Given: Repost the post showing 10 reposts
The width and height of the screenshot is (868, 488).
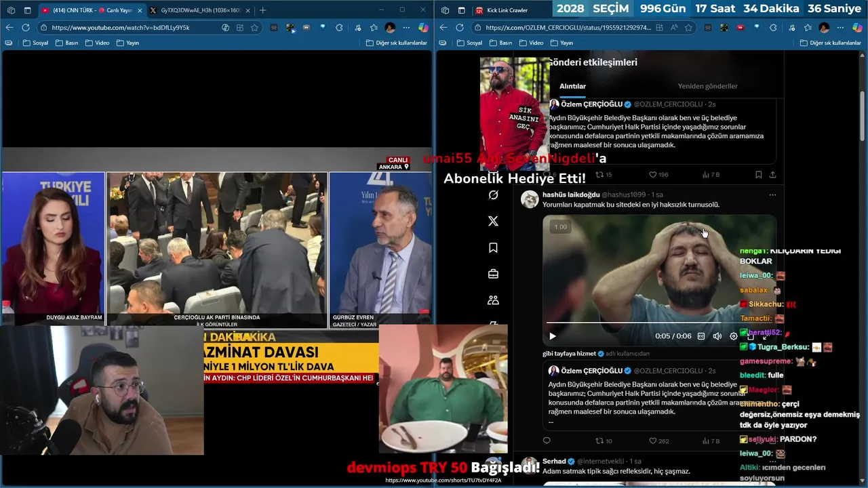Looking at the screenshot, I should pyautogui.click(x=604, y=441).
